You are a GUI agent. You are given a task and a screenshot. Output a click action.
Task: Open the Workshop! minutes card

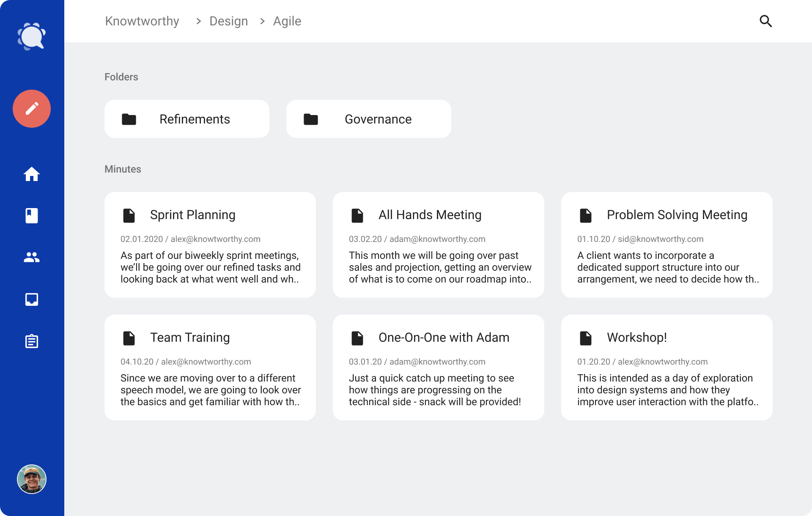667,367
